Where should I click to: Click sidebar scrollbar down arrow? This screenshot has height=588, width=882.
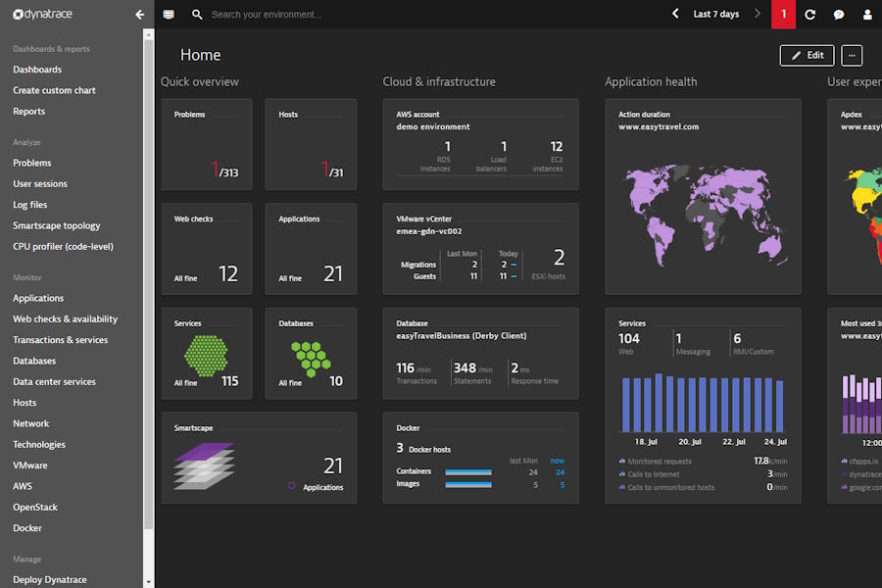point(149,582)
